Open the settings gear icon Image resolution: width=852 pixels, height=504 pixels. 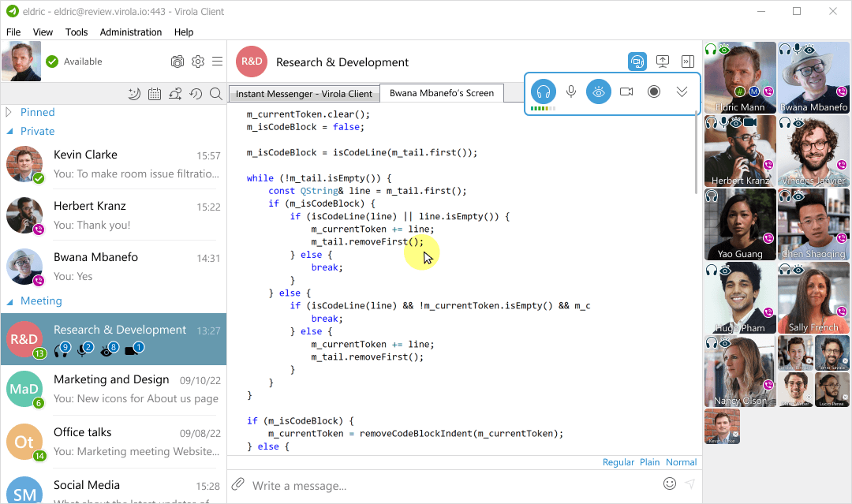click(198, 61)
